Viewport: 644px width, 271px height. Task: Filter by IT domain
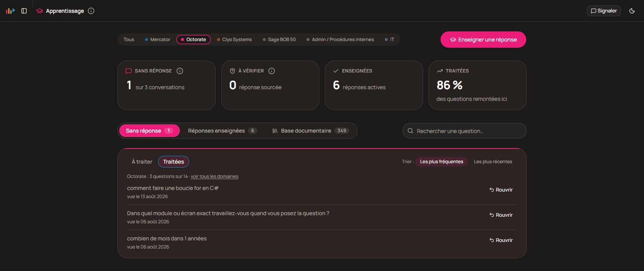[x=389, y=40]
